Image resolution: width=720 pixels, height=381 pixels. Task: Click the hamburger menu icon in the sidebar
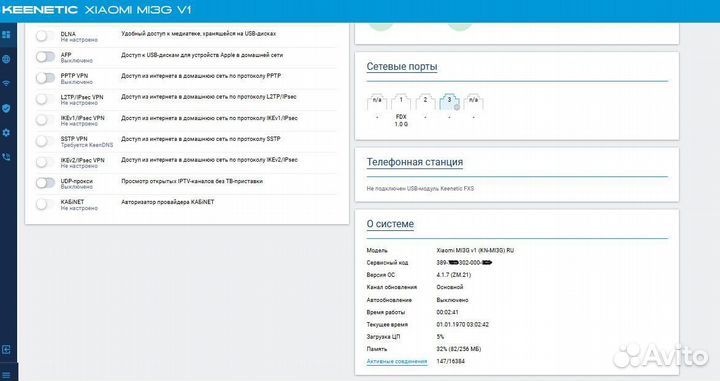(x=6, y=375)
